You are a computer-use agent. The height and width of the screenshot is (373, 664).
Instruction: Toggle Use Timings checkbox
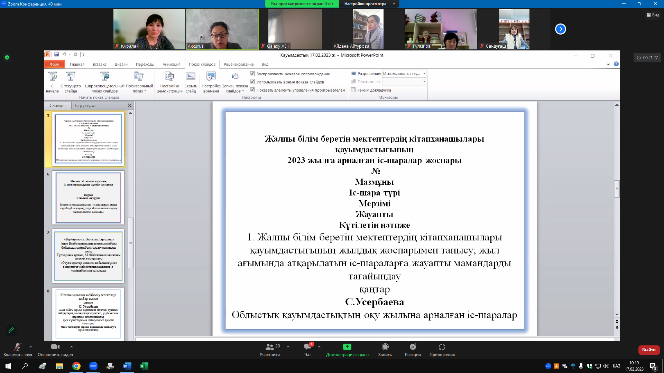pyautogui.click(x=252, y=82)
